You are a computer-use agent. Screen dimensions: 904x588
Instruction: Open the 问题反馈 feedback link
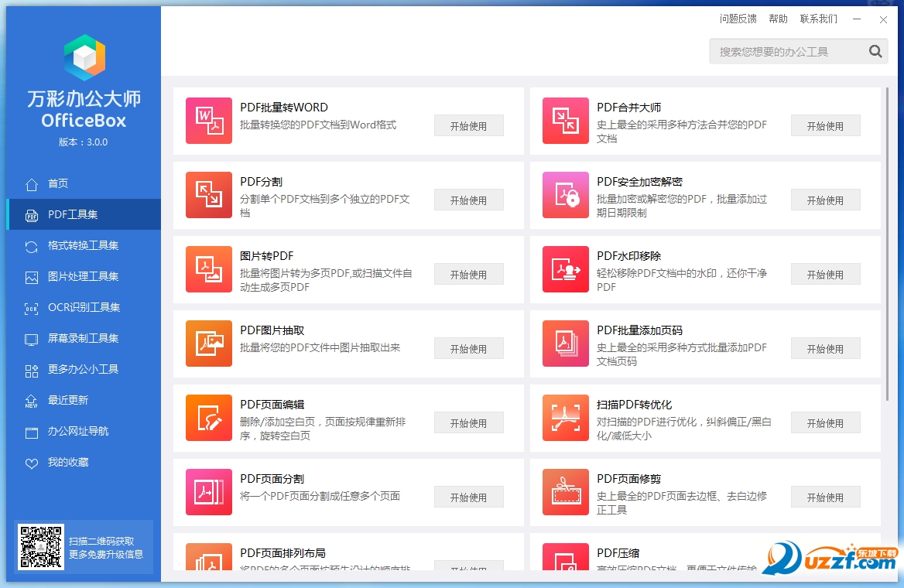pyautogui.click(x=738, y=19)
